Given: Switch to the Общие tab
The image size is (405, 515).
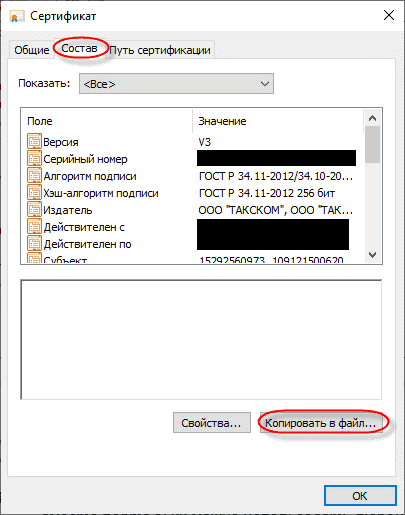Looking at the screenshot, I should (x=32, y=50).
